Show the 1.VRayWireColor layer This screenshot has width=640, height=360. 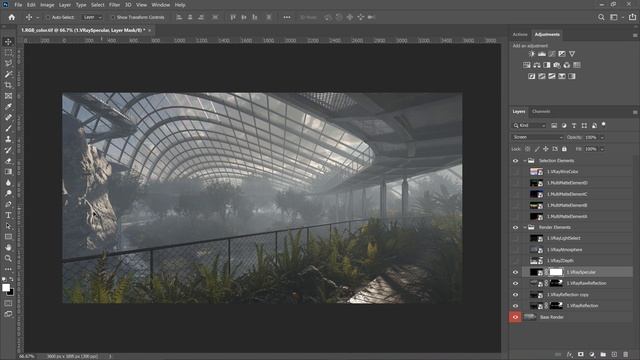pyautogui.click(x=515, y=172)
